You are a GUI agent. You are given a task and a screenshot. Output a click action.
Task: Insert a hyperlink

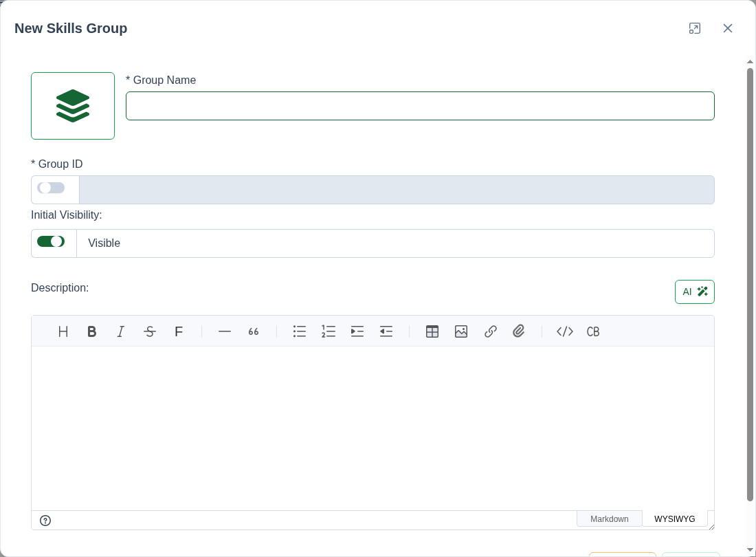click(490, 331)
